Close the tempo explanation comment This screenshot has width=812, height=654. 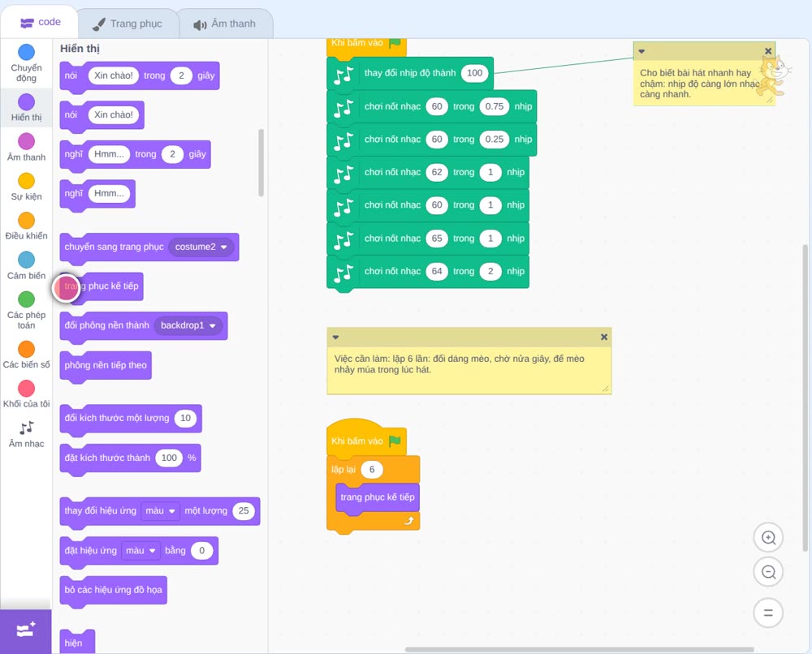(x=768, y=50)
